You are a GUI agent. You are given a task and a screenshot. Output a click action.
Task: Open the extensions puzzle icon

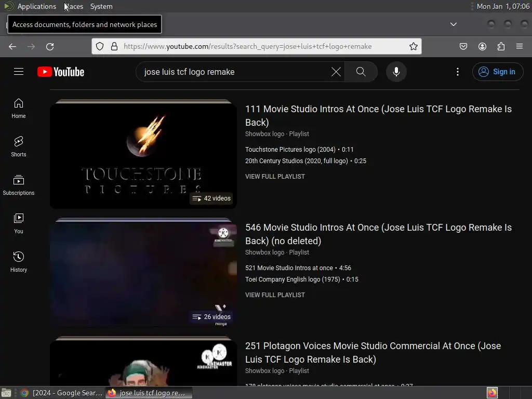click(501, 46)
